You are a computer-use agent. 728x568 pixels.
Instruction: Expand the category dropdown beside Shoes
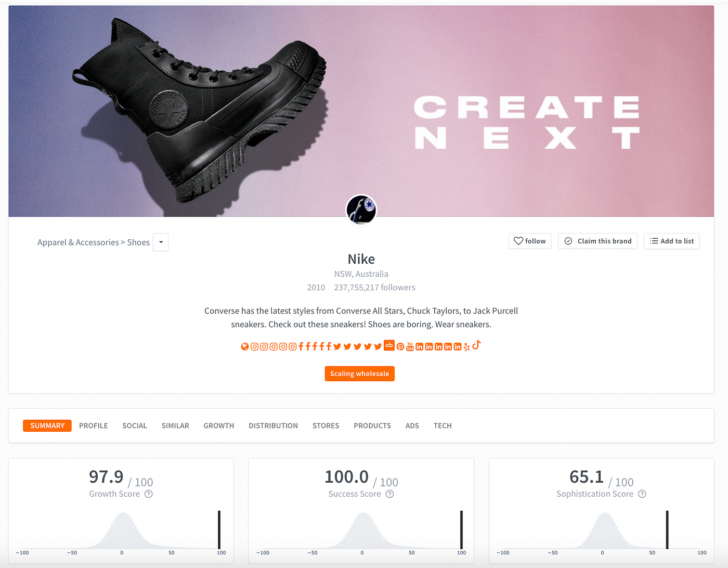pos(161,242)
